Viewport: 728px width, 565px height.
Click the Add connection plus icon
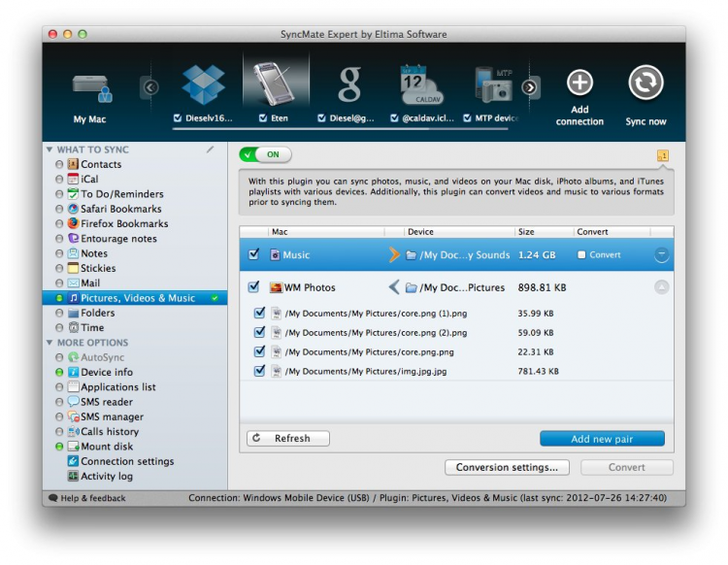pyautogui.click(x=579, y=83)
